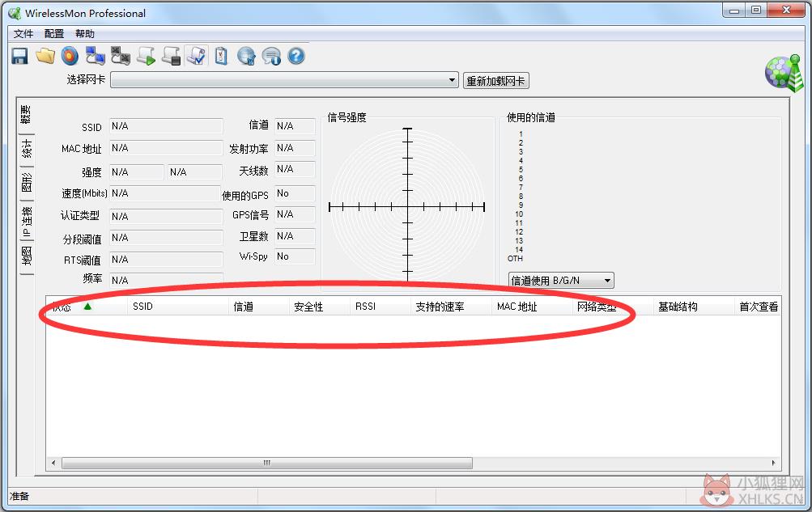Open help via the question mark icon
The image size is (812, 512).
(x=296, y=56)
